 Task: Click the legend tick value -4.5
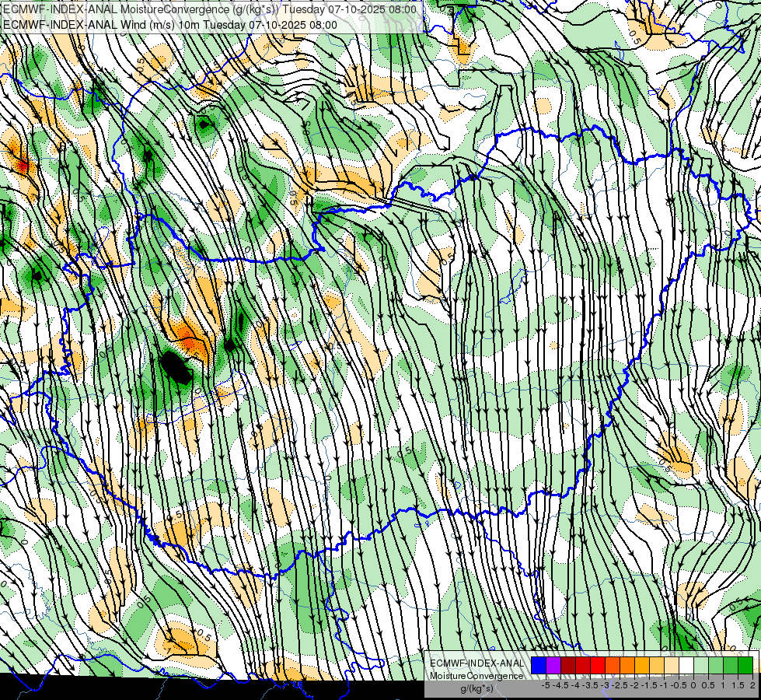coord(560,685)
